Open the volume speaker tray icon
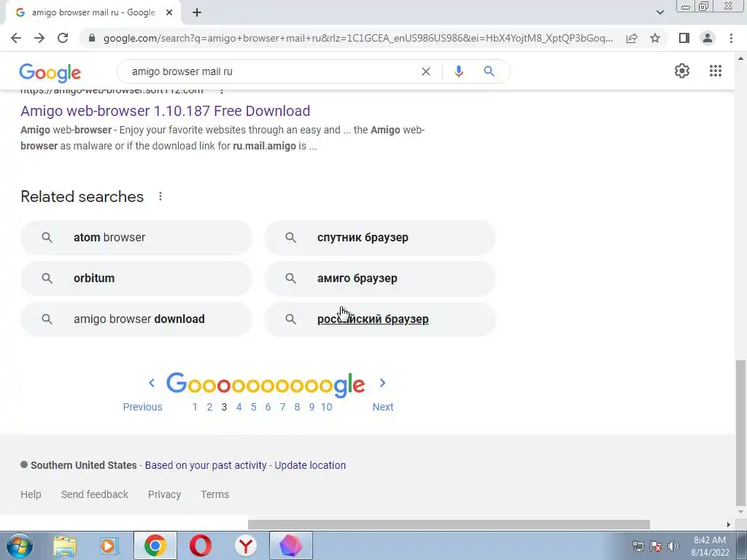This screenshot has width=747, height=560. pyautogui.click(x=673, y=546)
